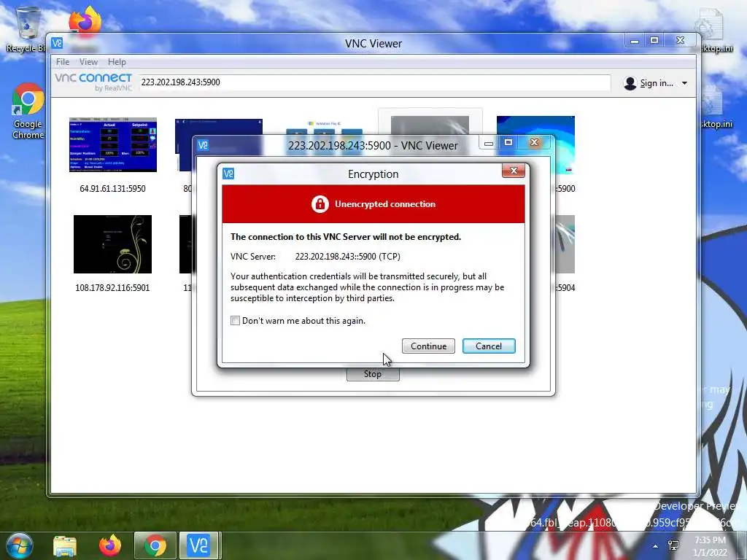Maximize the main VNC Viewer window

[654, 41]
